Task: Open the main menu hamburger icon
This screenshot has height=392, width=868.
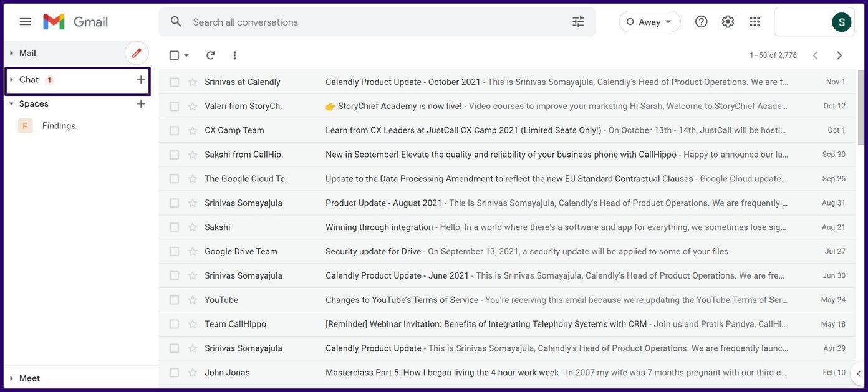Action: click(x=25, y=22)
